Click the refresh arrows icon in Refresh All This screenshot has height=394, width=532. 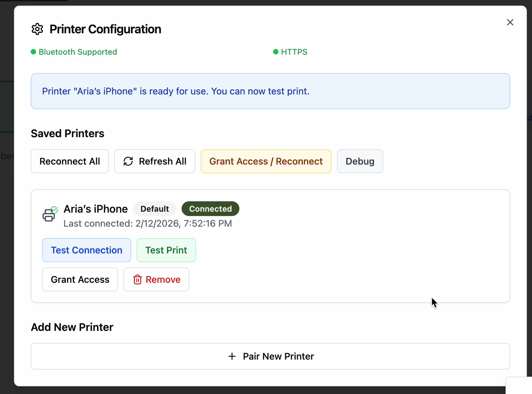pyautogui.click(x=128, y=161)
